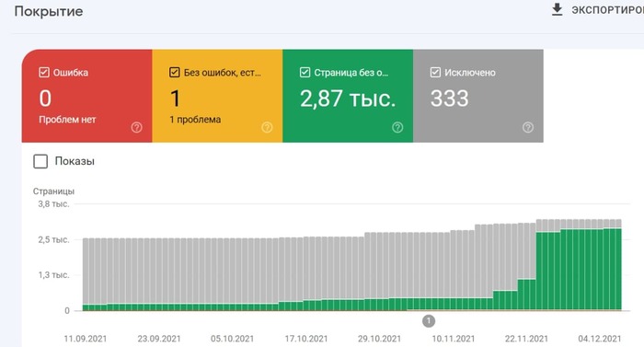Toggle the Без ошибок, ест... checkbox
This screenshot has height=347, width=644.
[175, 73]
